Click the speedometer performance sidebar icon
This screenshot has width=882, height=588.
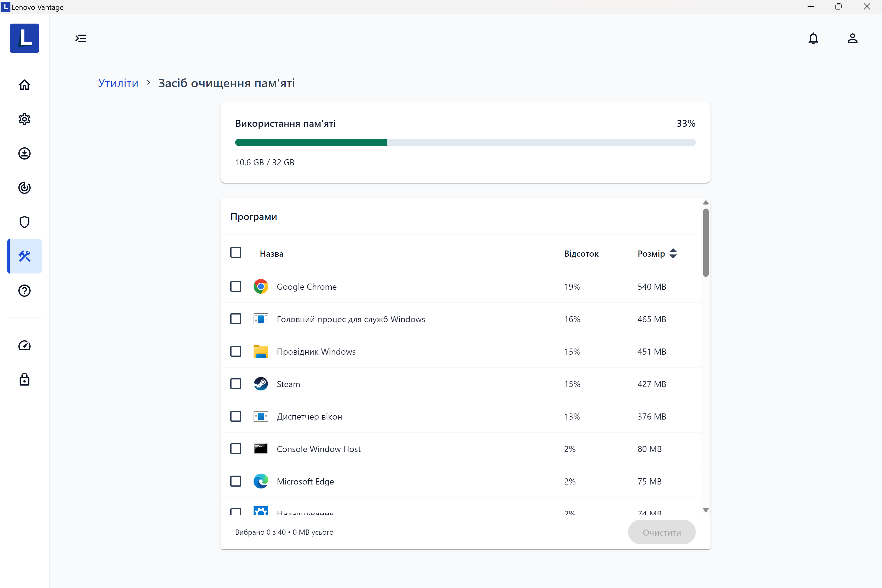tap(24, 345)
